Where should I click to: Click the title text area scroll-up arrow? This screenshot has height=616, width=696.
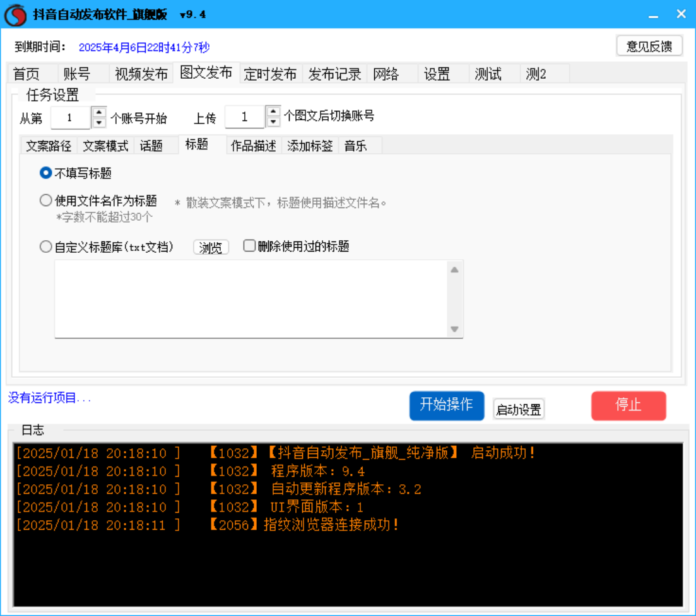(454, 270)
